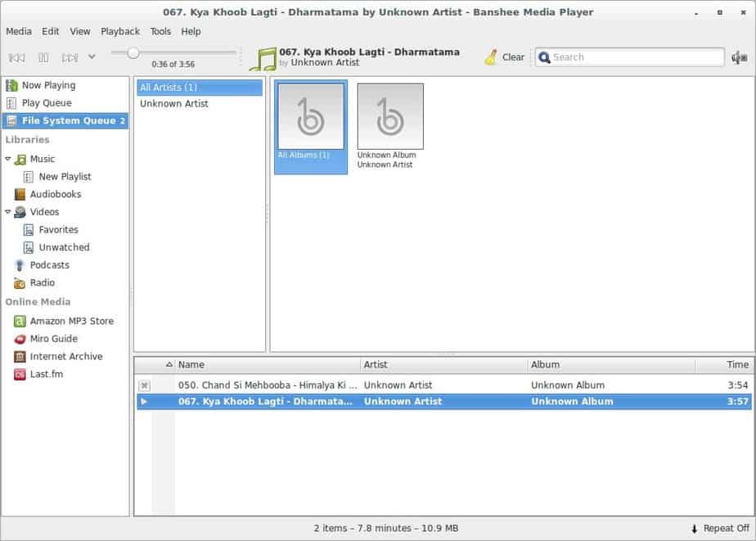The height and width of the screenshot is (541, 756).
Task: Click the Now Playing sidebar icon
Action: [11, 86]
